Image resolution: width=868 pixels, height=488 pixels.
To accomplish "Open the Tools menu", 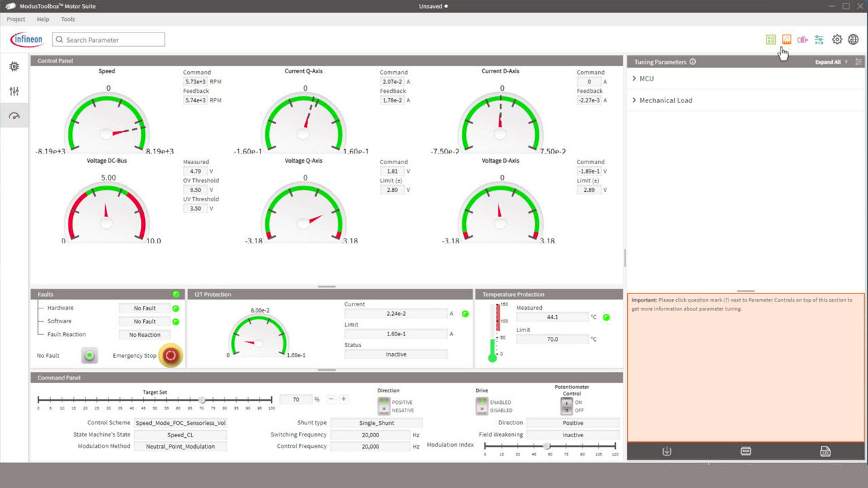I will pyautogui.click(x=68, y=19).
